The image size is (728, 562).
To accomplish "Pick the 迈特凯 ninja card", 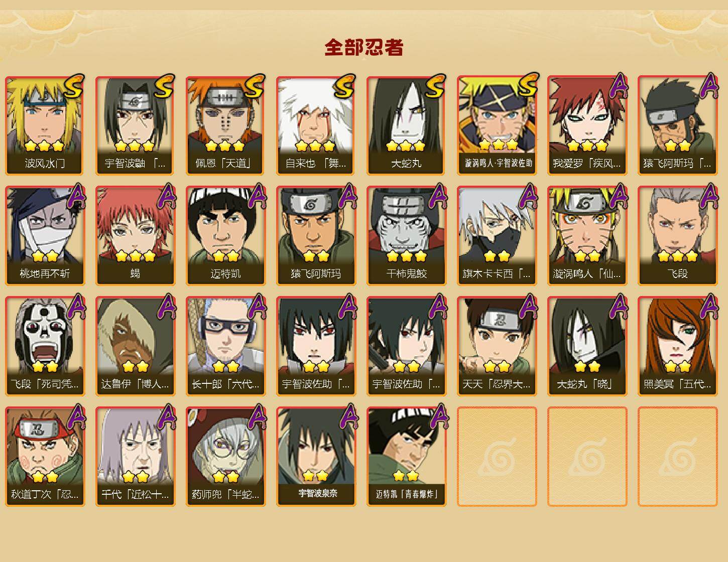I will pos(225,236).
